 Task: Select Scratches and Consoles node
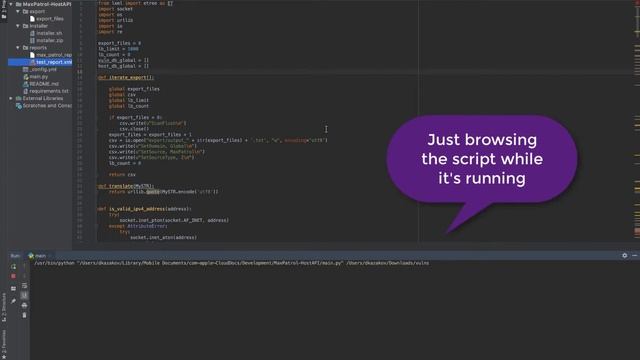tap(47, 106)
